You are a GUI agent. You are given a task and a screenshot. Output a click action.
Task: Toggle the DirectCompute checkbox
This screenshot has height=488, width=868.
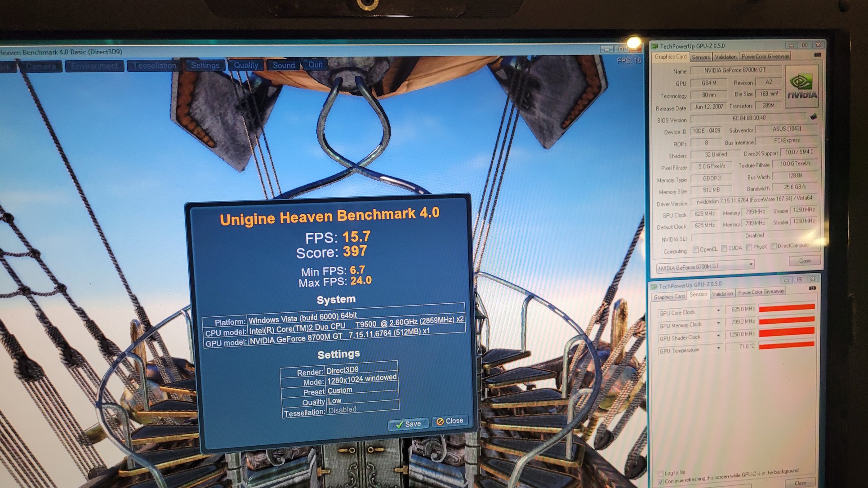pyautogui.click(x=774, y=246)
